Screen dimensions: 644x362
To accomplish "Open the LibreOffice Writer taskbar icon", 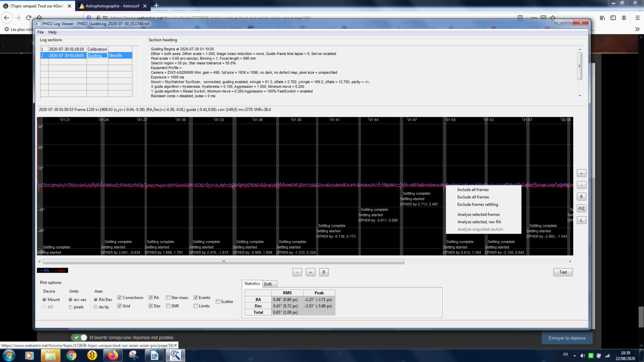I will [155, 355].
